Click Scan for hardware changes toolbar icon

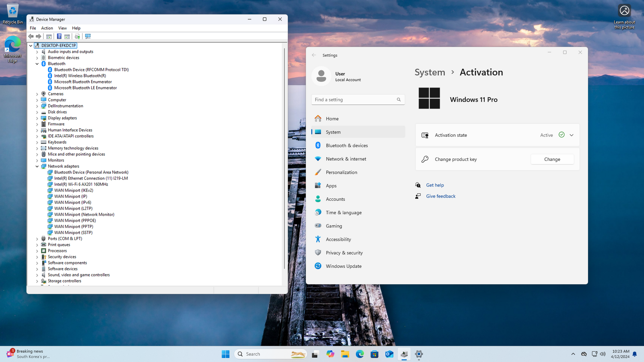(x=88, y=36)
